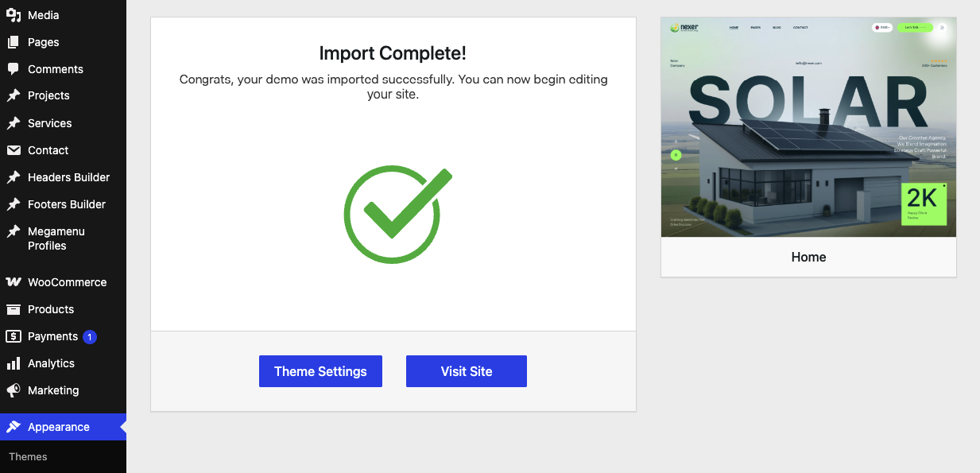Click the Theme Settings button
Image resolution: width=980 pixels, height=473 pixels.
[320, 371]
